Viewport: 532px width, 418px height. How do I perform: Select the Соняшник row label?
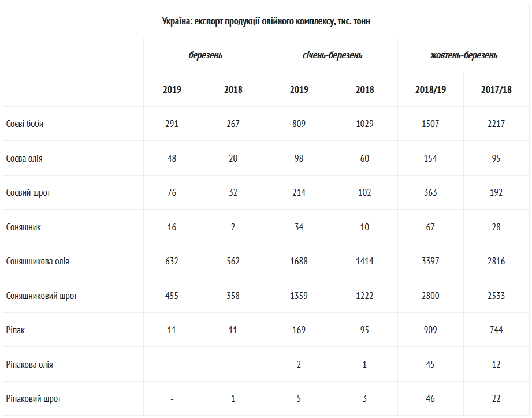click(24, 227)
